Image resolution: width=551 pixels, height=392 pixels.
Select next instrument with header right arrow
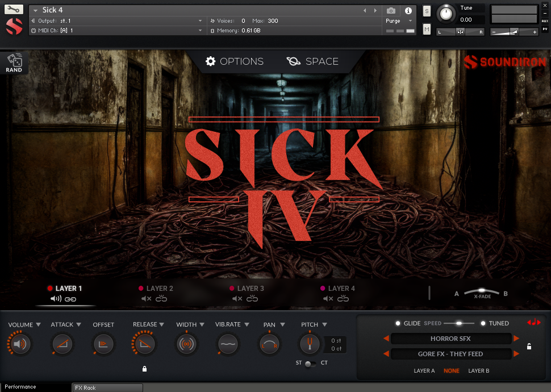(375, 11)
